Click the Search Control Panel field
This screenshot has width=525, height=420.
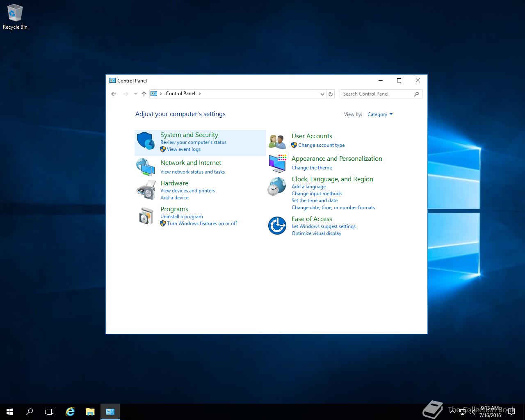pyautogui.click(x=377, y=94)
